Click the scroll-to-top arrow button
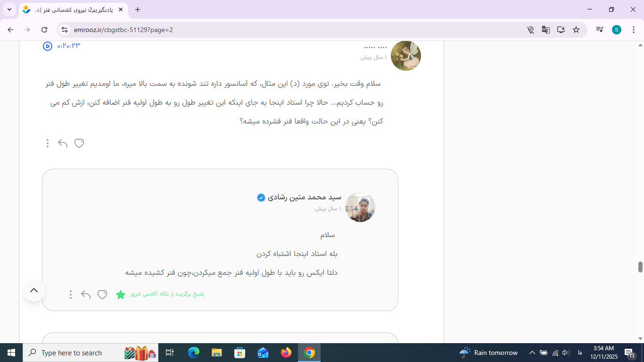Screen dimensions: 644x362 (x=34, y=290)
